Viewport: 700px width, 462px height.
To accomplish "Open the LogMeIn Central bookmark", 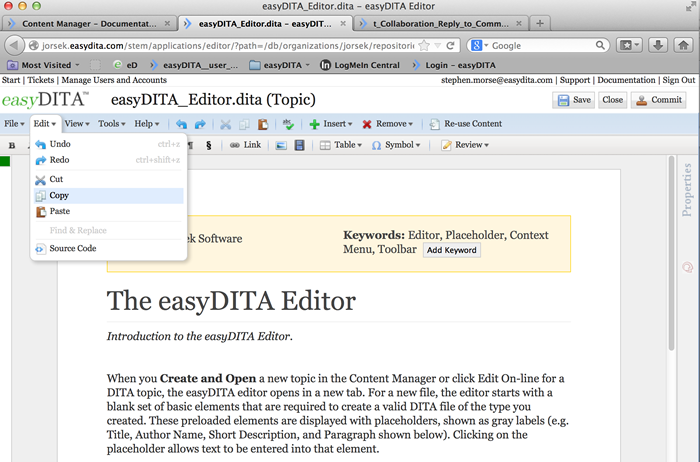I will 360,65.
